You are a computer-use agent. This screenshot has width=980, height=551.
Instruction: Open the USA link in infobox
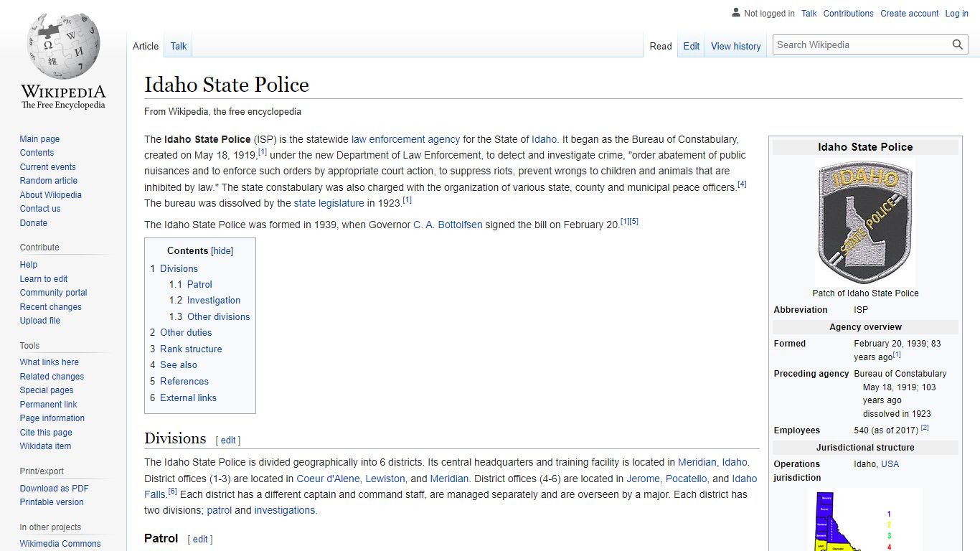[x=890, y=464]
